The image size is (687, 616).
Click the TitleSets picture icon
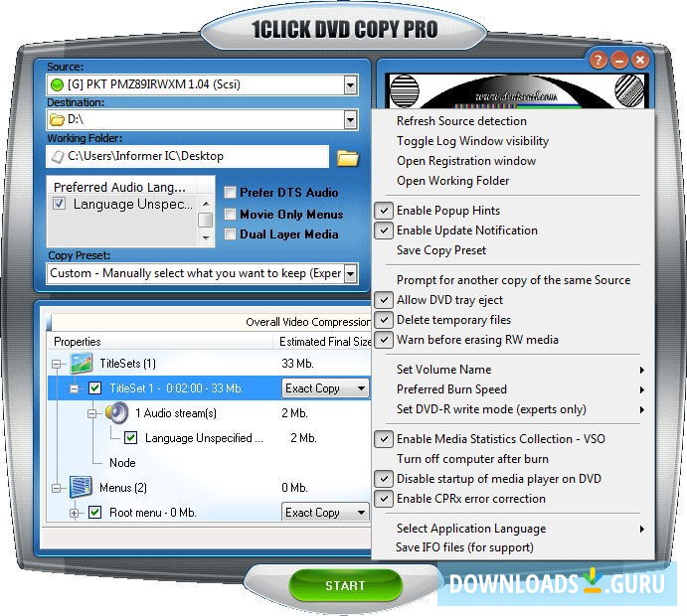(82, 364)
